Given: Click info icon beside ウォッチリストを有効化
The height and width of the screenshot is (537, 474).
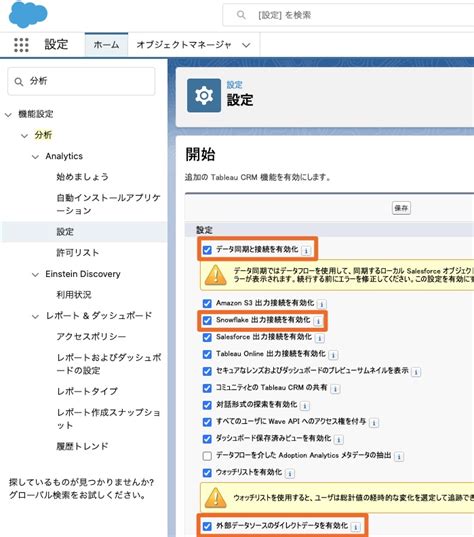Looking at the screenshot, I should 290,474.
